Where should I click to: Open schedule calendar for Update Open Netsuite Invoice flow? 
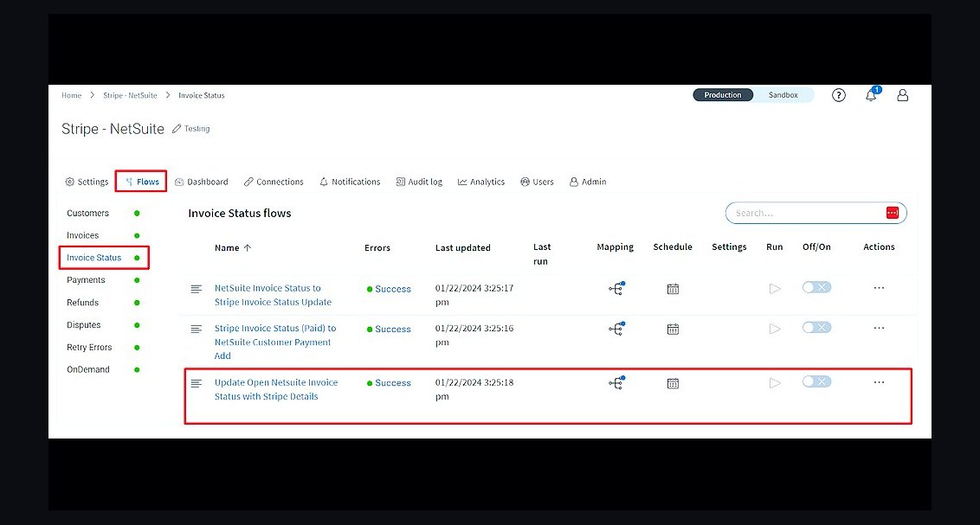673,383
